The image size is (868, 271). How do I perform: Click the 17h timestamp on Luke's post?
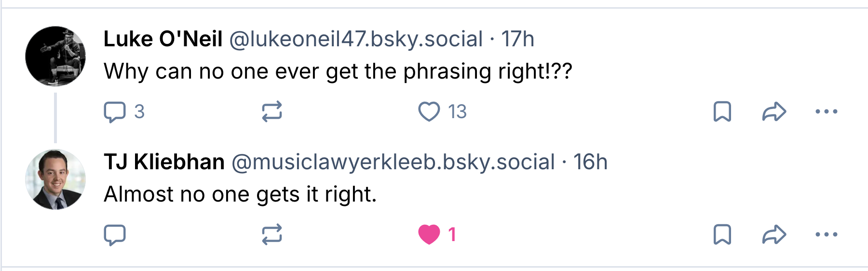(x=517, y=39)
